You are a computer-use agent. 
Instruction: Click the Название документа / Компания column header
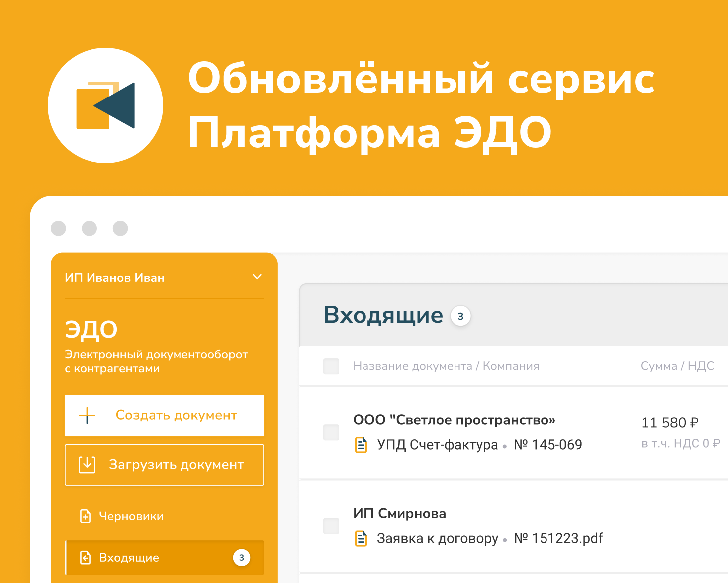(x=446, y=366)
